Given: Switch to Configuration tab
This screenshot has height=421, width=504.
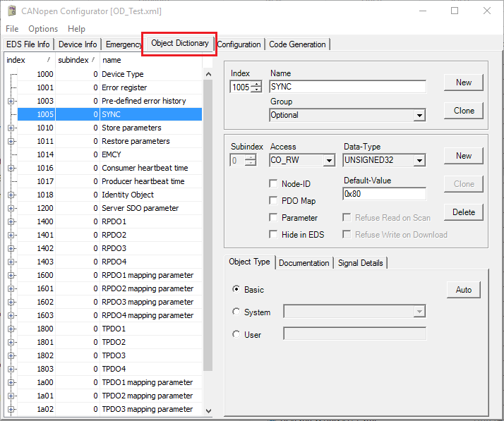Looking at the screenshot, I should tap(239, 44).
